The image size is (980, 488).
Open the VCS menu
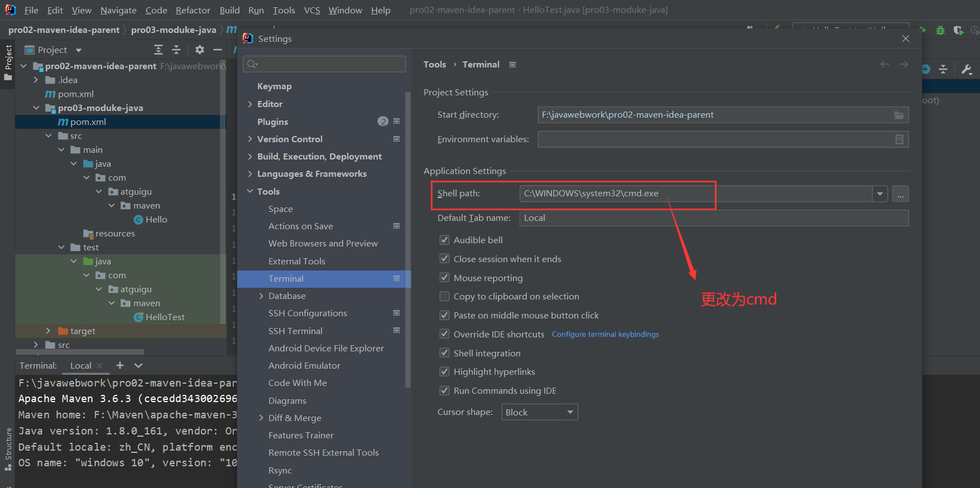click(312, 10)
